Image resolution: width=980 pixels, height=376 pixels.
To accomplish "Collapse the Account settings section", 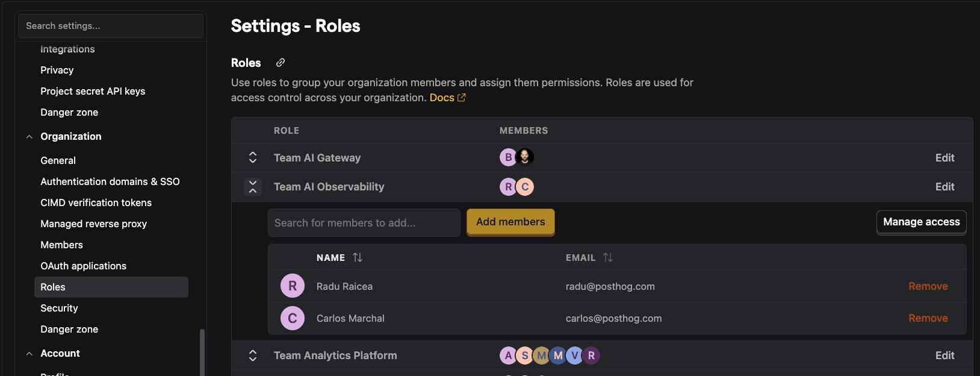I will pos(29,354).
